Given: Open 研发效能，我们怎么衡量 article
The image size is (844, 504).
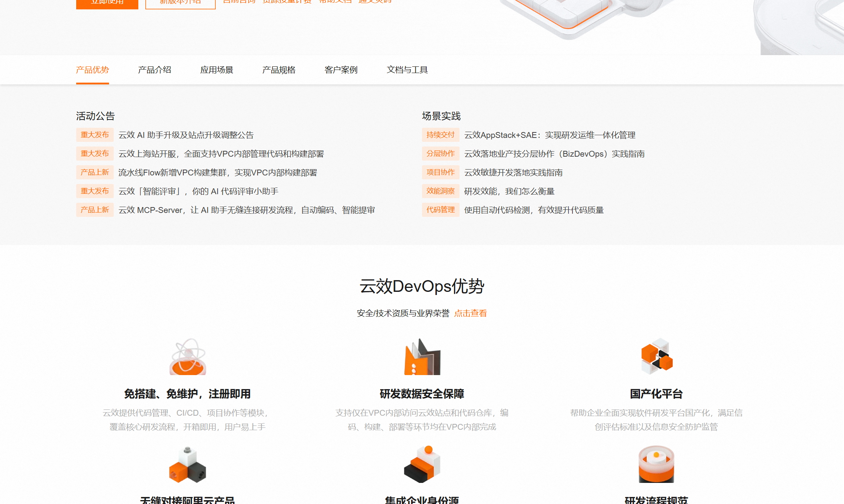Looking at the screenshot, I should click(510, 191).
